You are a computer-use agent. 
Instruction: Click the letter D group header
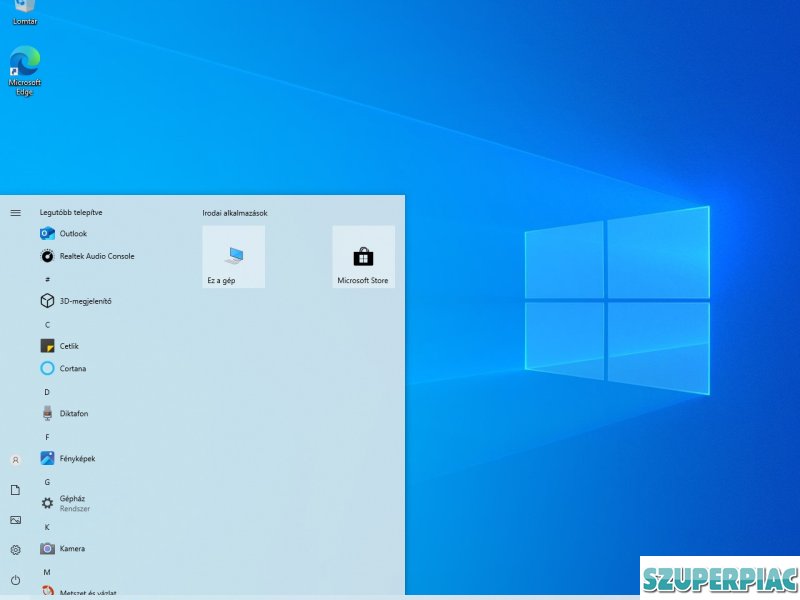point(47,391)
